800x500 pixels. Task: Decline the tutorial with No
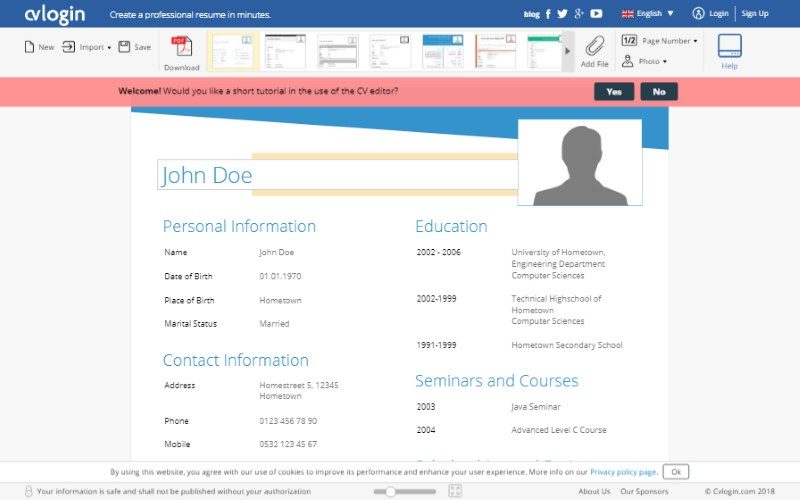659,92
